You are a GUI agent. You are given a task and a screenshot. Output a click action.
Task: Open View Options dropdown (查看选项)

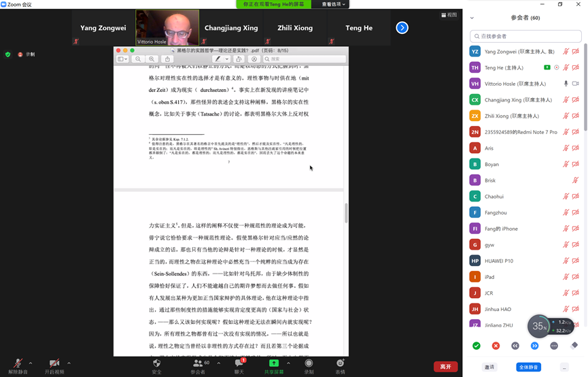[x=334, y=4]
